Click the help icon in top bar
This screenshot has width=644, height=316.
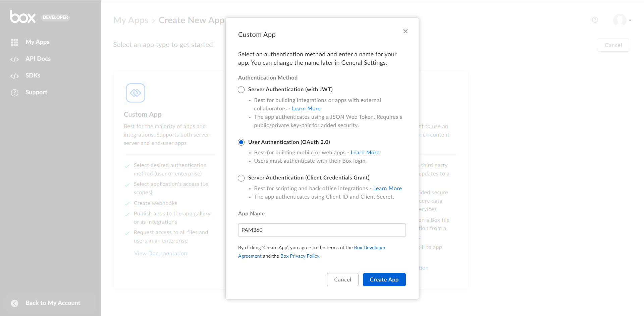point(595,20)
